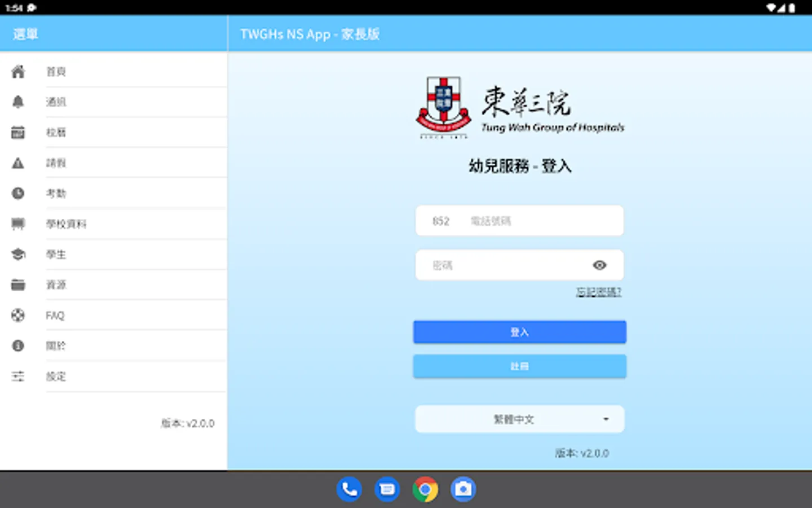This screenshot has width=812, height=508.
Task: Open the 繁體中文 language dropdown
Action: (519, 419)
